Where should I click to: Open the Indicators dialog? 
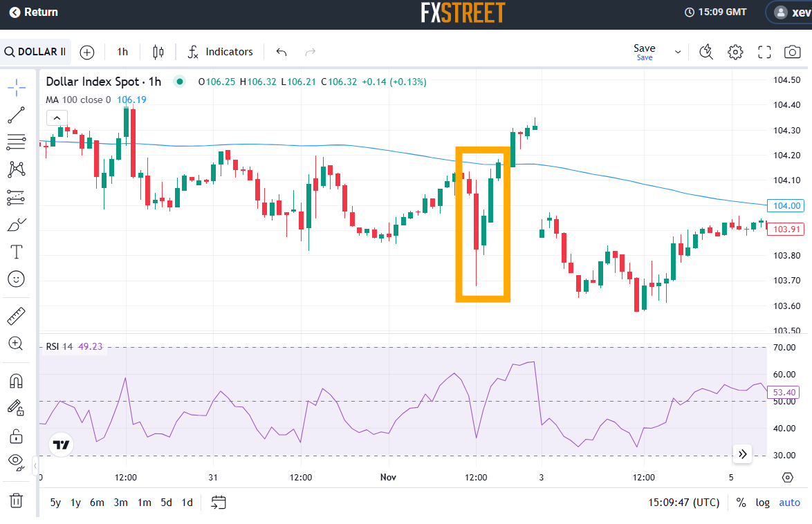(x=221, y=52)
